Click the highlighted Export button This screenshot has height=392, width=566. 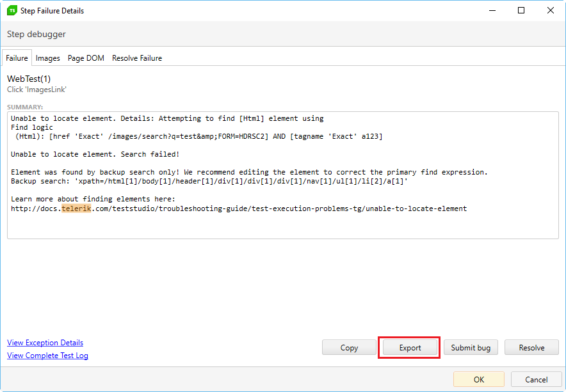coord(410,348)
